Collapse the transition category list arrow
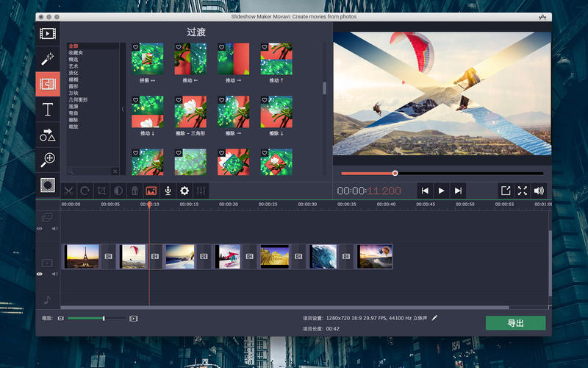Viewport: 588px width, 368px height. point(123,109)
